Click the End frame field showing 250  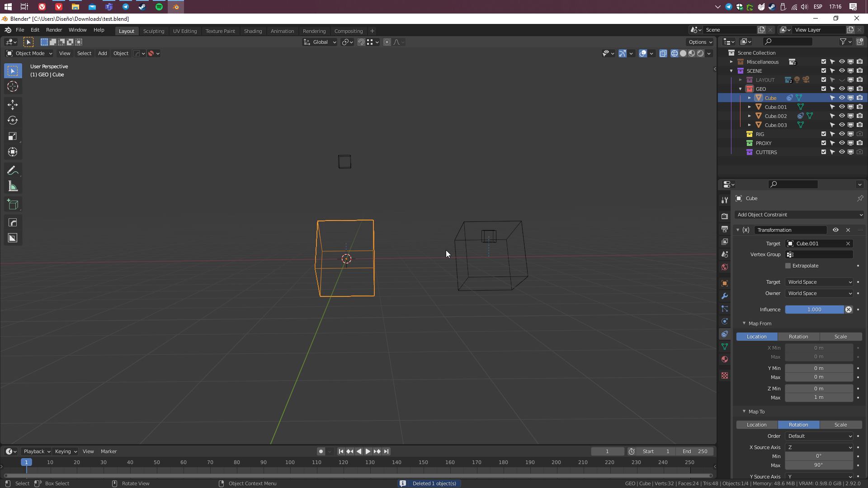(695, 451)
